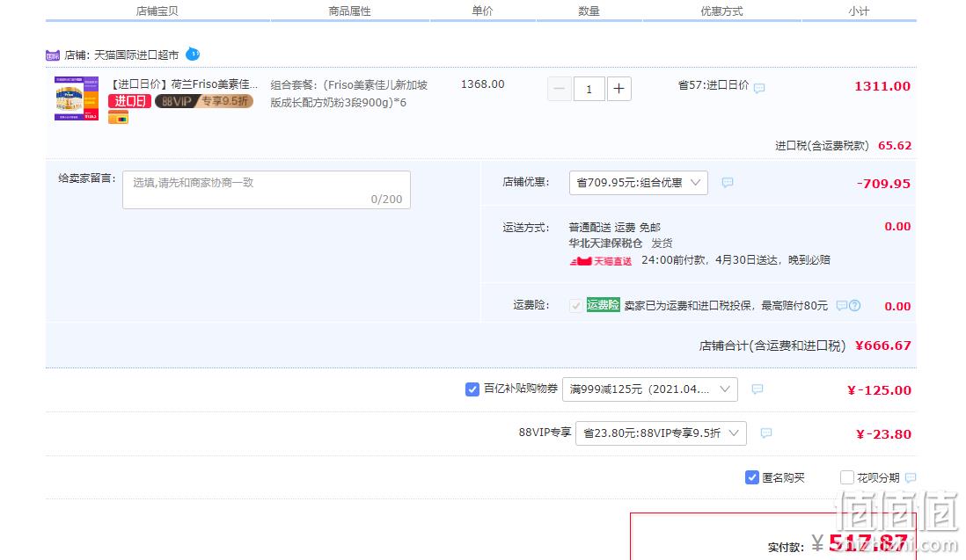Click the subtotal 1311.00
Image resolution: width=966 pixels, height=560 pixels.
coord(882,86)
